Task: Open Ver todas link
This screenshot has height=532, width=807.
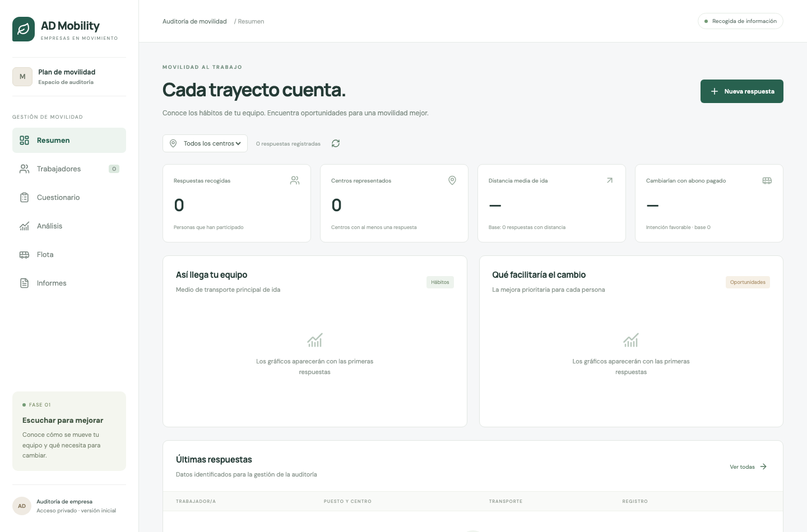Action: click(748, 466)
